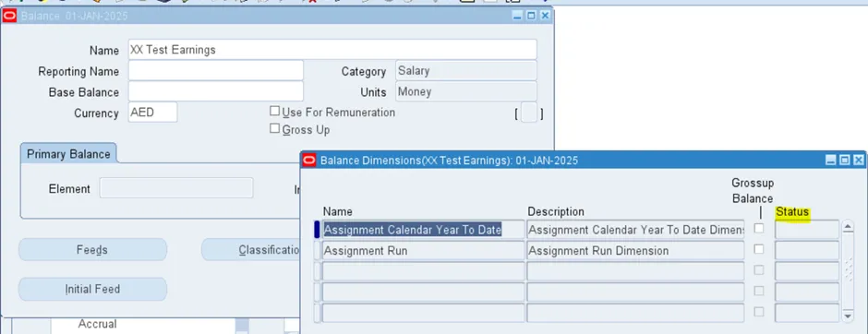Click the Oracle icon in Balance window title bar
The image size is (868, 334).
pos(10,16)
